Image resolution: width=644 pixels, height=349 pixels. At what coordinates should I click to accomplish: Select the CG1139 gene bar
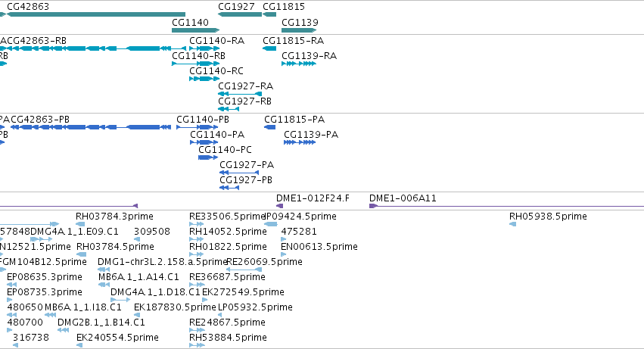(x=299, y=30)
